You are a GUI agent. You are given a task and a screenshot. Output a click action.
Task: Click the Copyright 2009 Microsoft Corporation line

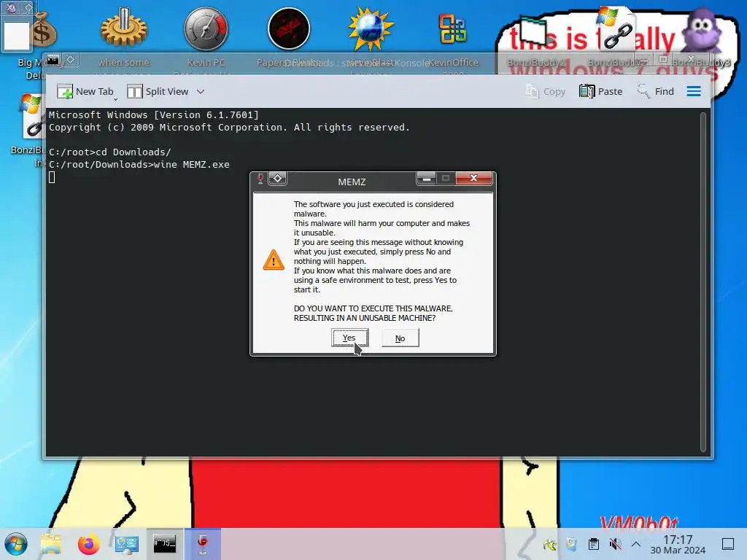[229, 127]
